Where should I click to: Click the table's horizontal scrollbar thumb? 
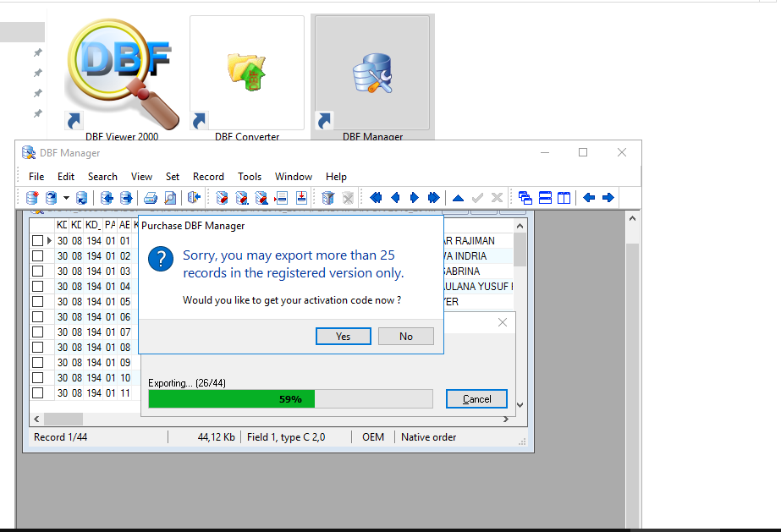tap(63, 420)
